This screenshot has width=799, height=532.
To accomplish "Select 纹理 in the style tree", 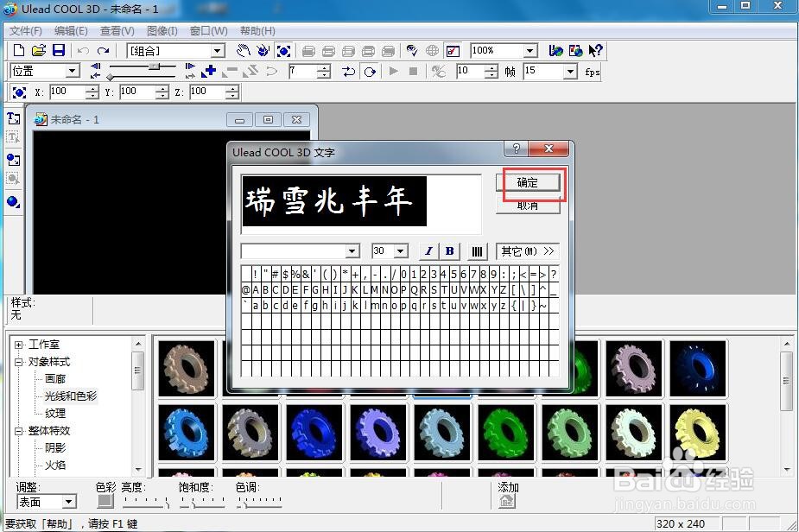I will coord(55,414).
